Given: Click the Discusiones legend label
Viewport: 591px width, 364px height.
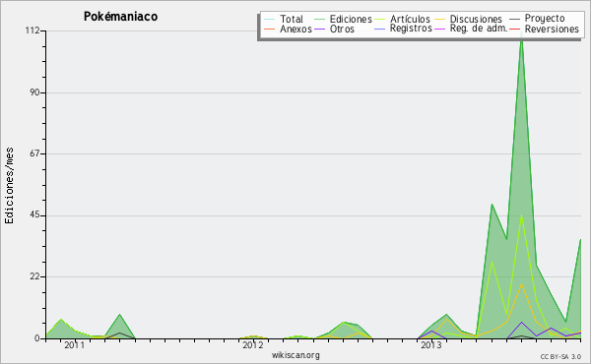Looking at the screenshot, I should (x=476, y=20).
